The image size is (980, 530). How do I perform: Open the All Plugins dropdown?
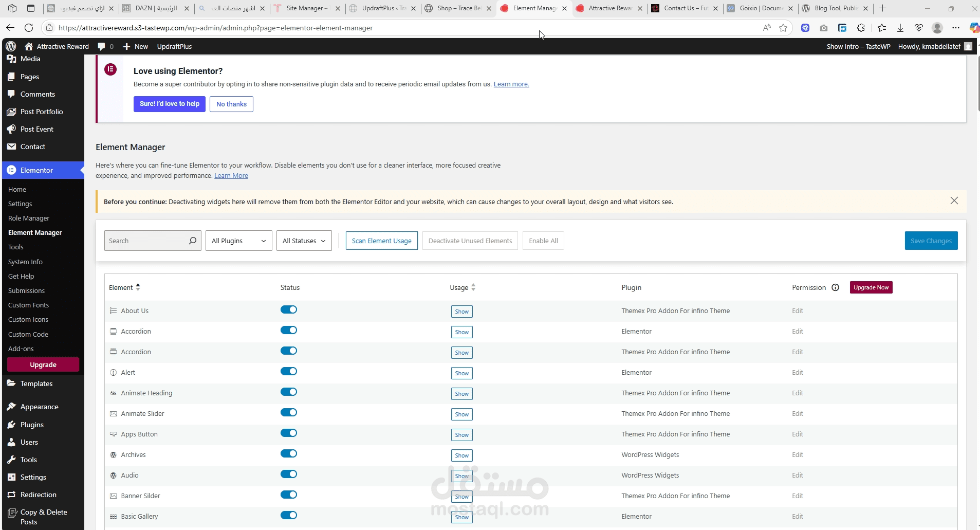(239, 241)
